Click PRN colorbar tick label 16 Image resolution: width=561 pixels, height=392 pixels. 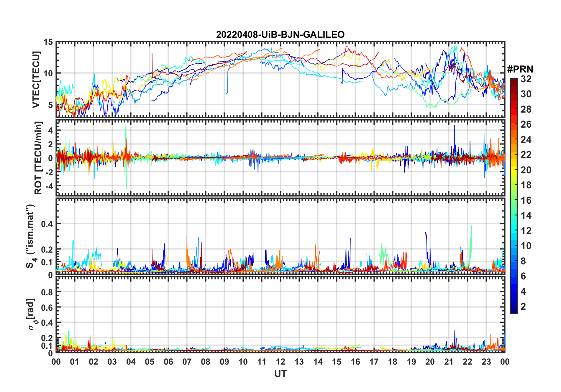click(526, 200)
